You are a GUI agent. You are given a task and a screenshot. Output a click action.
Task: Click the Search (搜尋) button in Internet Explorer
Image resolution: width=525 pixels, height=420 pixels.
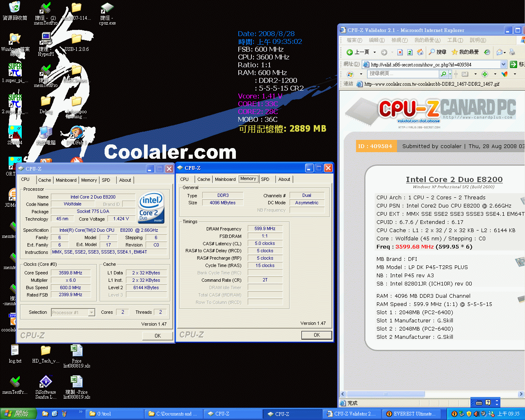pos(437,52)
